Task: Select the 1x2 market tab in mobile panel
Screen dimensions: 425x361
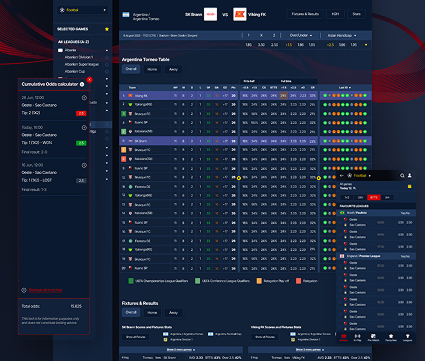Action: (x=347, y=198)
